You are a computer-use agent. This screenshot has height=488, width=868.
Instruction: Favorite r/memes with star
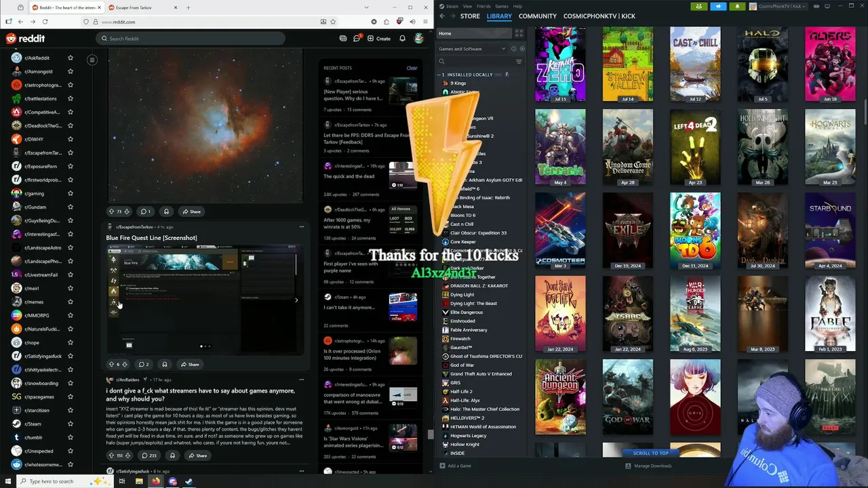70,302
